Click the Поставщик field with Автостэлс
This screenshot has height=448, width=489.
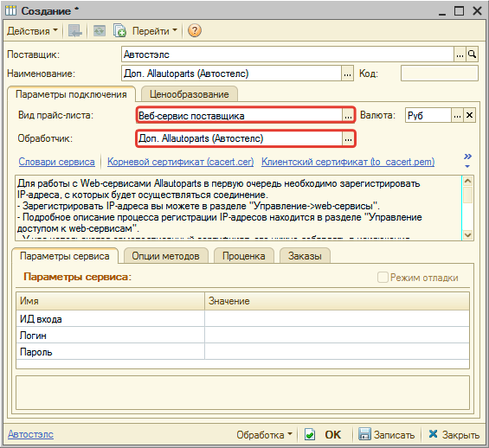[287, 54]
